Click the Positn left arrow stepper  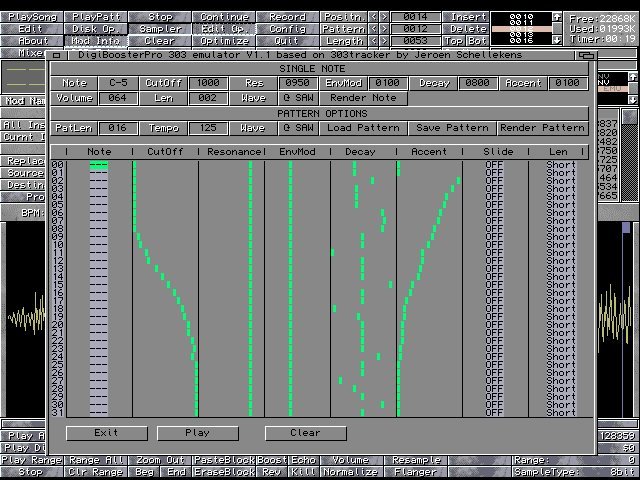[374, 17]
